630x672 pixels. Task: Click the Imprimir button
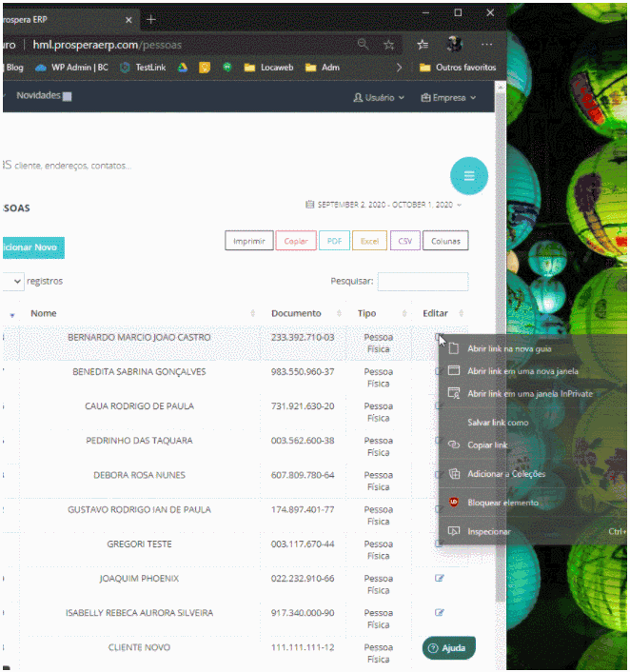249,241
